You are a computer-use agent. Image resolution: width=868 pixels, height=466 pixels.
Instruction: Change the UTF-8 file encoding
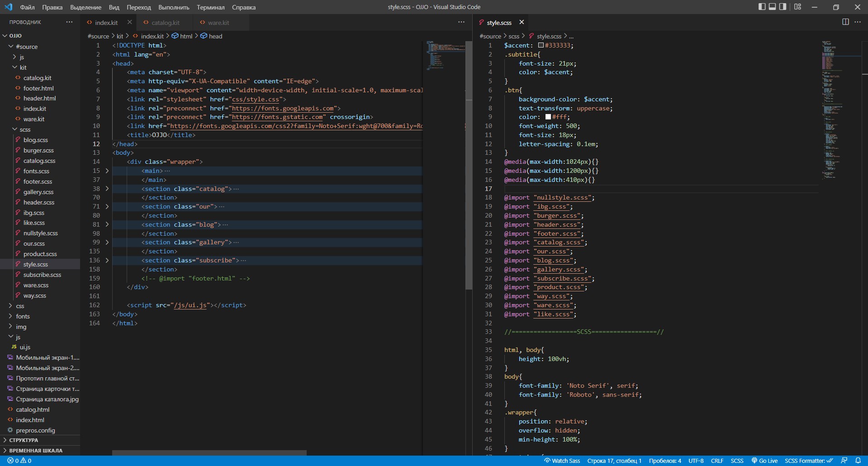(696, 461)
